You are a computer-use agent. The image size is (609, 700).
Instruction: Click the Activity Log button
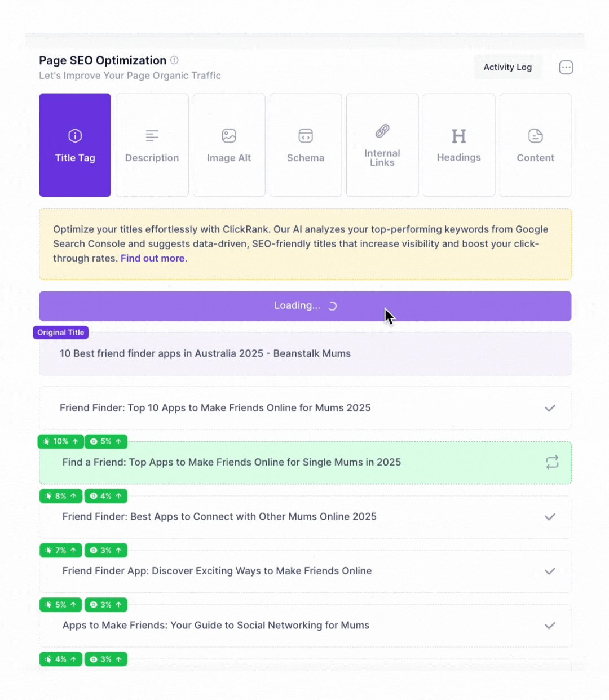coord(507,67)
